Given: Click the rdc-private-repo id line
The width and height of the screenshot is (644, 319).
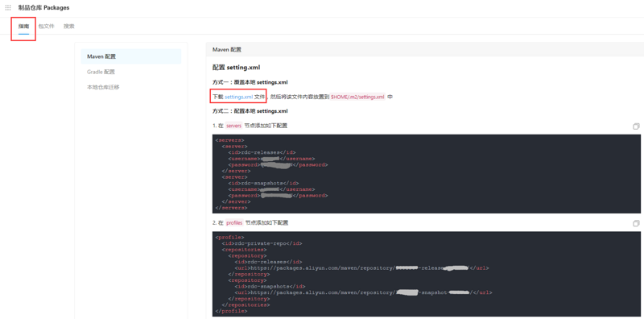Looking at the screenshot, I should (x=262, y=243).
